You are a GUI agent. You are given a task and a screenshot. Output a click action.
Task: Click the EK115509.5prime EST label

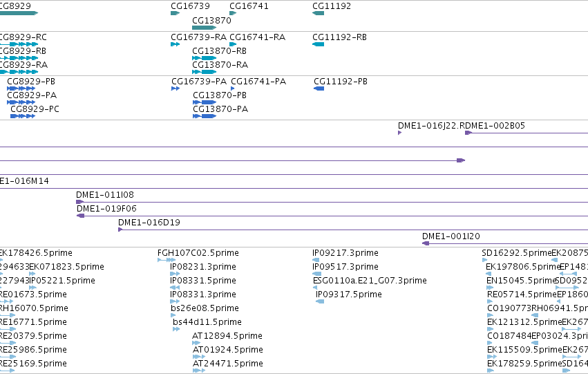[524, 350]
